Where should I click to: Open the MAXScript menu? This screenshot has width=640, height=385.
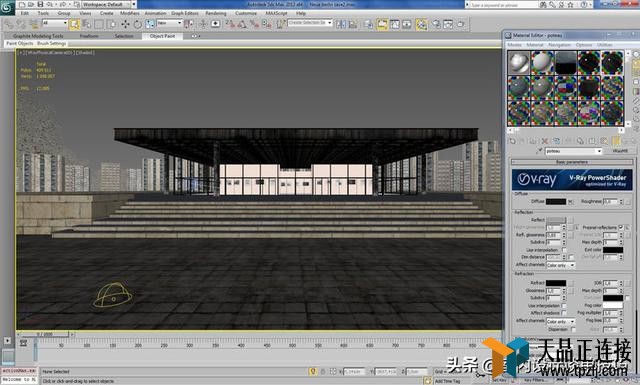coord(276,13)
